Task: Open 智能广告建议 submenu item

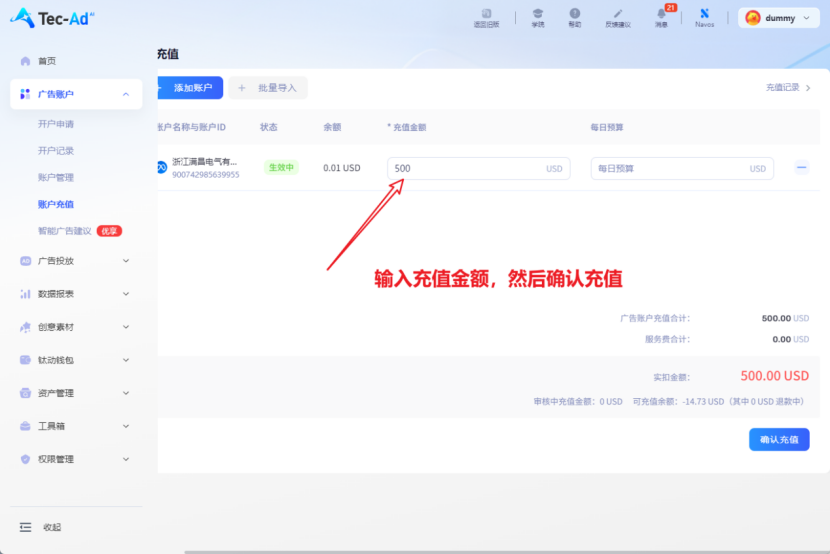Action: [x=65, y=231]
